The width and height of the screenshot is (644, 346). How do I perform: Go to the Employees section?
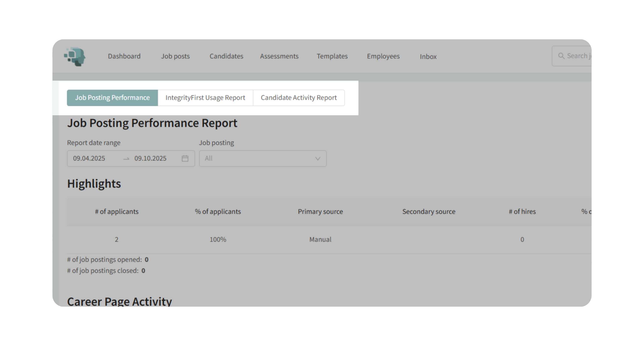tap(383, 56)
